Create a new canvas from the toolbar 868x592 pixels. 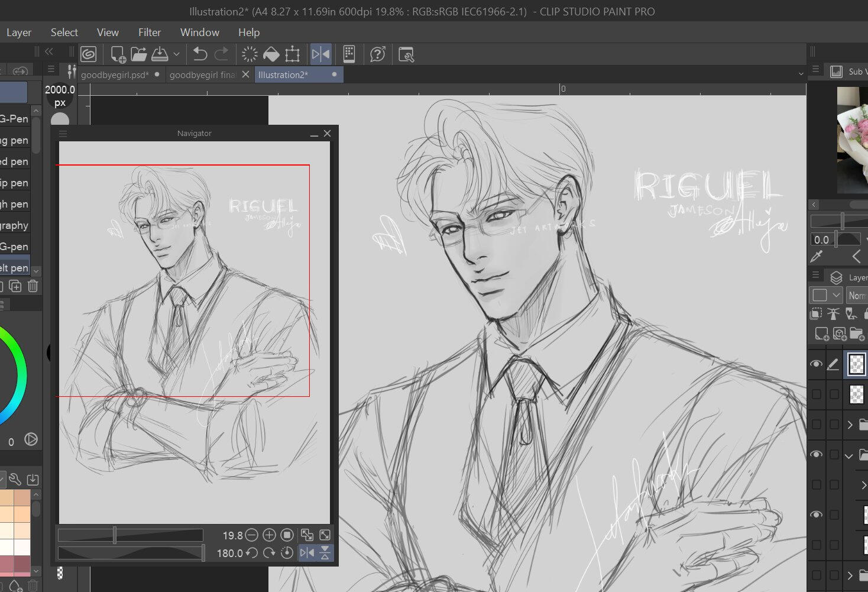point(118,54)
